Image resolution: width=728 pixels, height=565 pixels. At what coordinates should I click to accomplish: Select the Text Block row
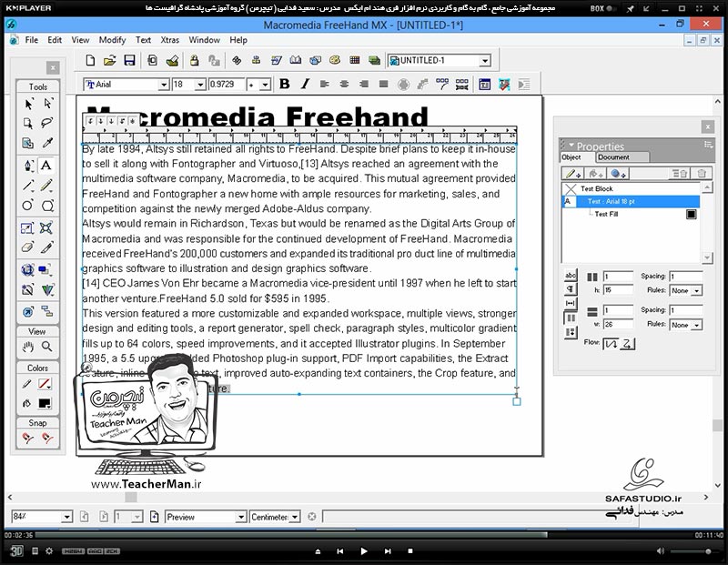(x=630, y=188)
